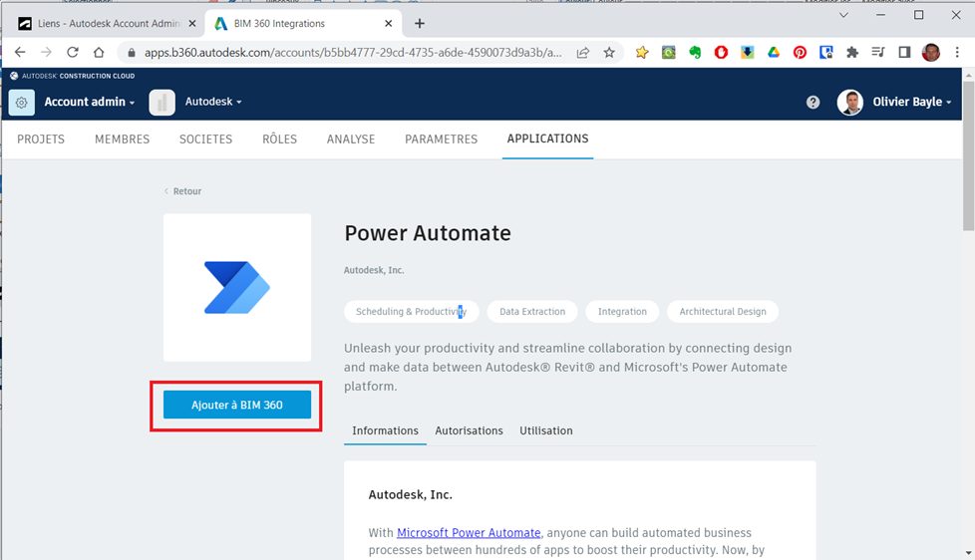975x560 pixels.
Task: Expand the Account admin dropdown
Action: pyautogui.click(x=90, y=102)
